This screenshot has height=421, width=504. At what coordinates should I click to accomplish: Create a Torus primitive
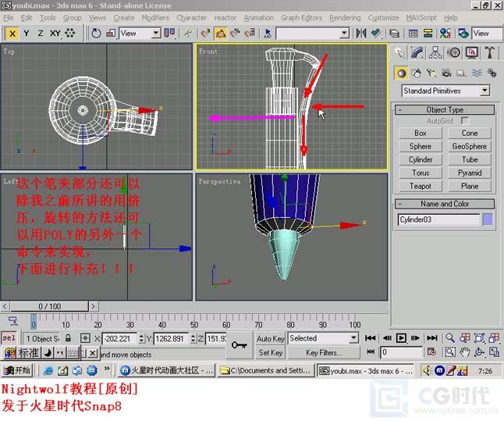click(421, 173)
